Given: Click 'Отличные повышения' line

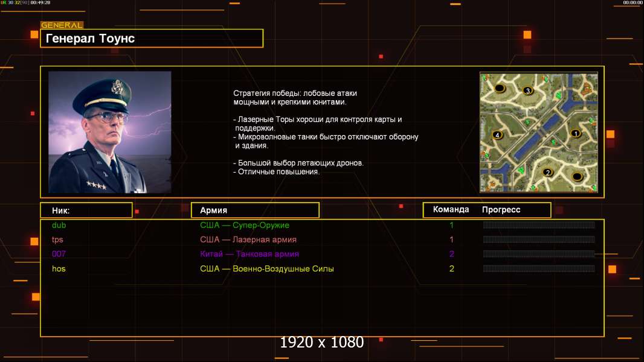Looking at the screenshot, I should click(x=277, y=172).
